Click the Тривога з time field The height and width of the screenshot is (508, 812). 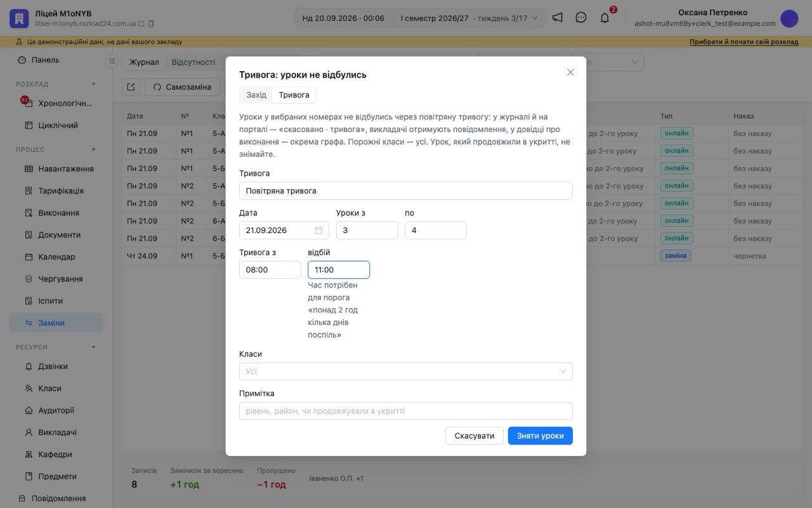coord(270,270)
